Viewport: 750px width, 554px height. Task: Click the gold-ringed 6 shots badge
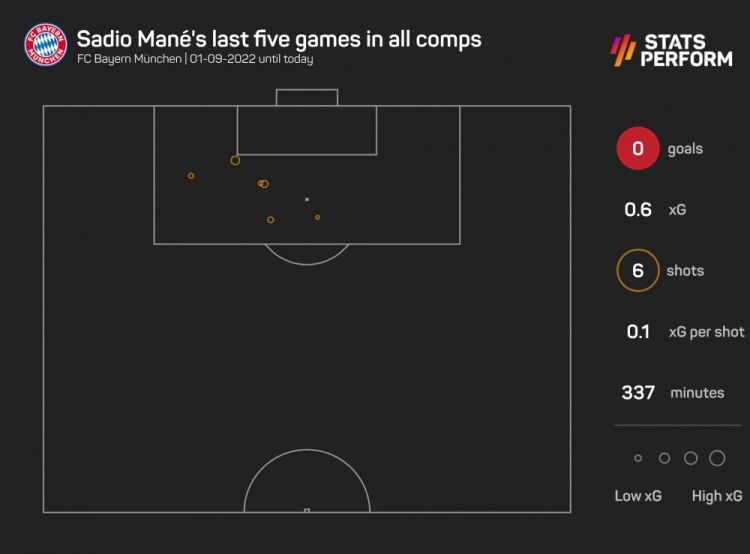[x=638, y=271]
